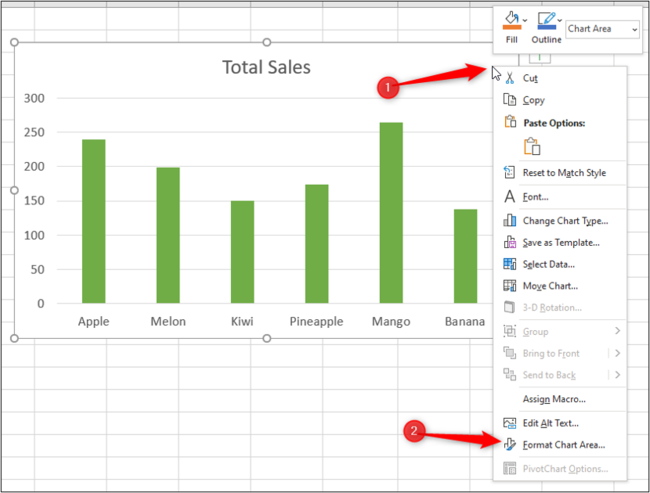Click the Format Chart Area icon

509,445
